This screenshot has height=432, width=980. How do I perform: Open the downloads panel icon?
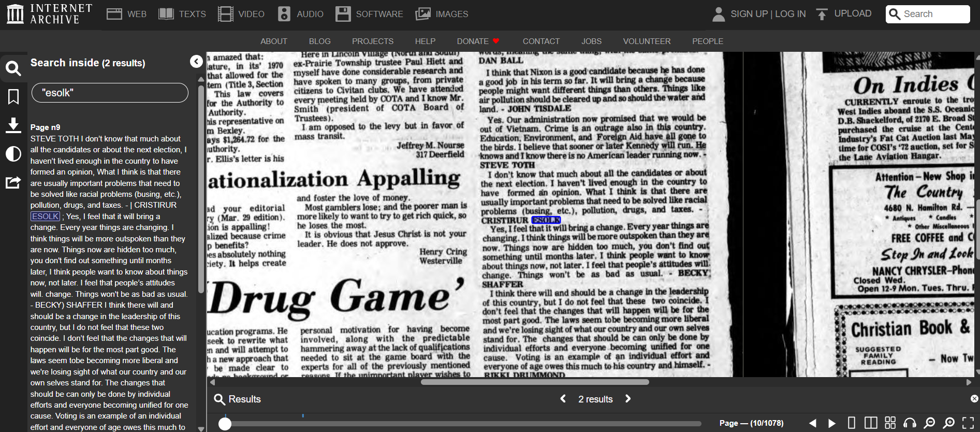coord(13,125)
